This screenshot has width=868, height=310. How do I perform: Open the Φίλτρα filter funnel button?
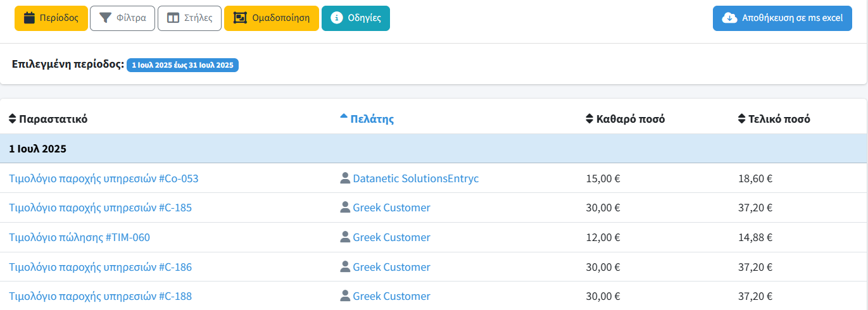[122, 18]
